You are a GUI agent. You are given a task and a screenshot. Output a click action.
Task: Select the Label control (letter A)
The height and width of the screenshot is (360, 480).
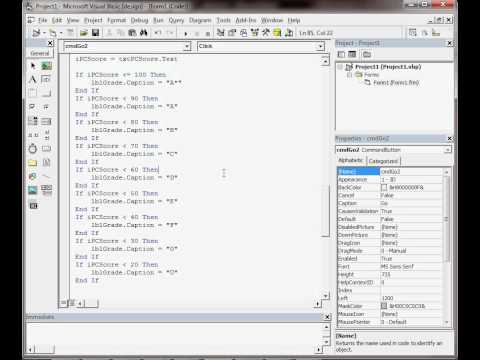[33, 79]
